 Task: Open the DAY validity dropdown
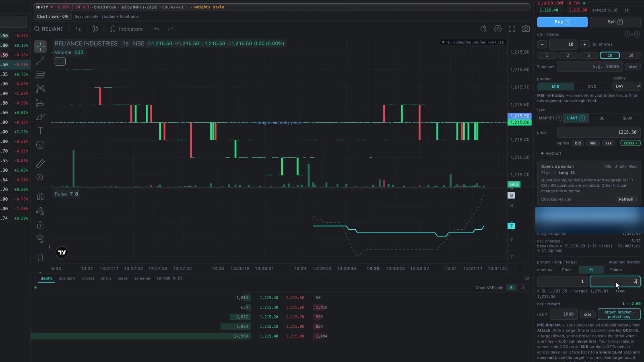click(626, 86)
